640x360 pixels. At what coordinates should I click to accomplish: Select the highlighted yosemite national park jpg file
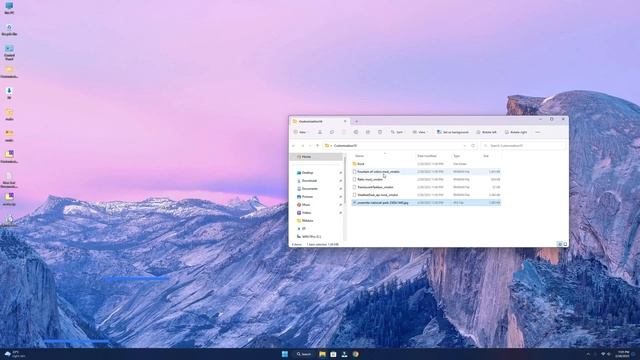point(426,202)
